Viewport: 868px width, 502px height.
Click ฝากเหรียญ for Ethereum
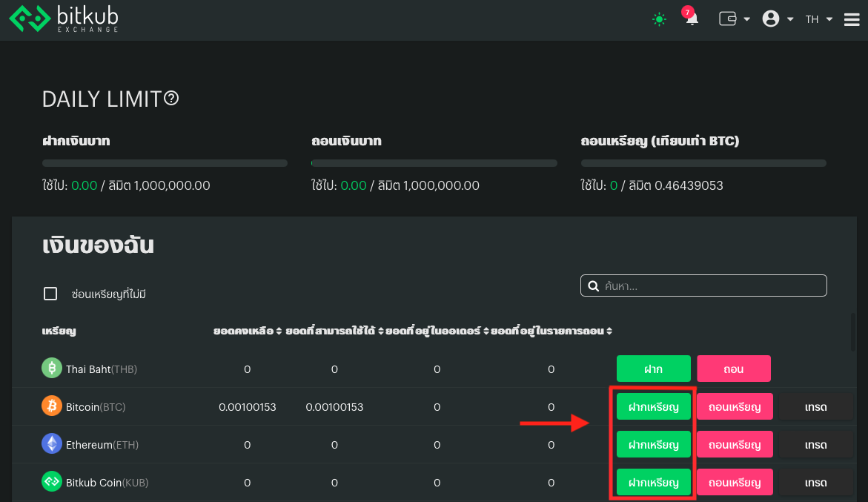click(x=653, y=444)
